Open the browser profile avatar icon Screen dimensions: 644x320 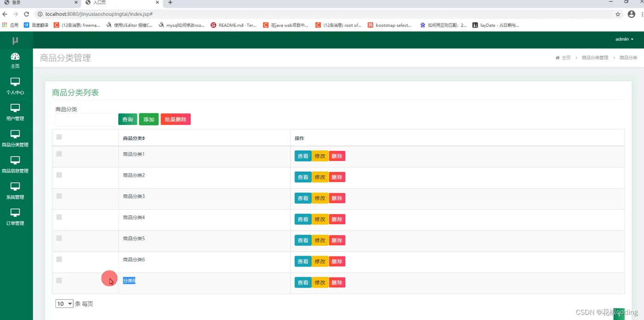(631, 14)
